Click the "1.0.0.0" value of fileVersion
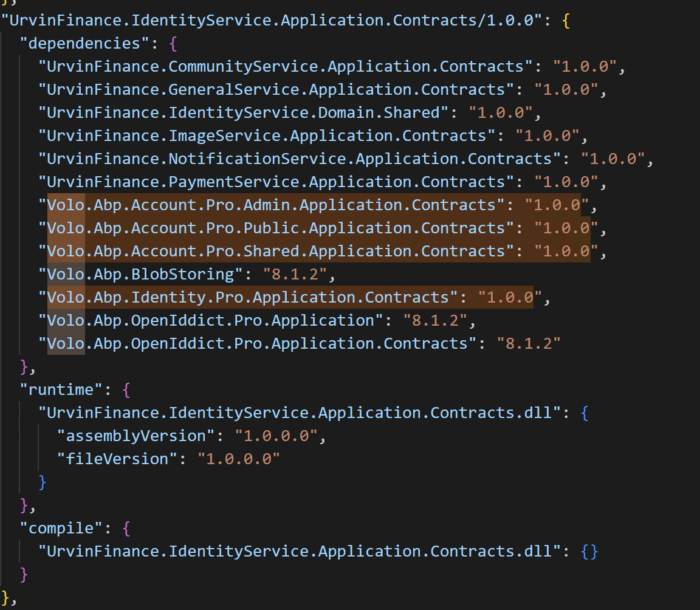Viewport: 700px width, 610px height. point(239,459)
